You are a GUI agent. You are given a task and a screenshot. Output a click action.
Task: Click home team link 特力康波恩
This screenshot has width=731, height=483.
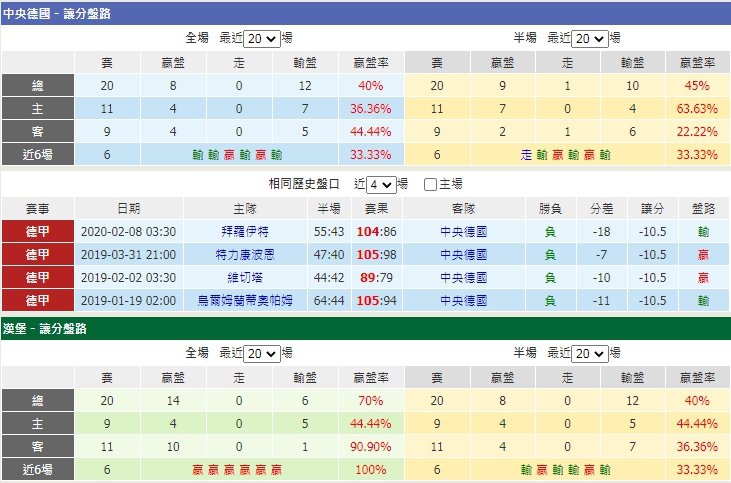point(245,255)
